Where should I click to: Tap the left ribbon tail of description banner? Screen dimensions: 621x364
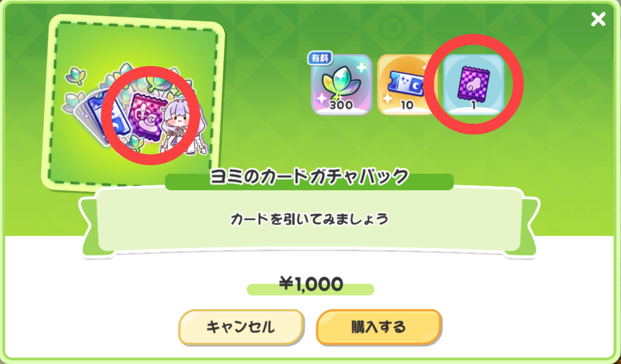tap(89, 229)
